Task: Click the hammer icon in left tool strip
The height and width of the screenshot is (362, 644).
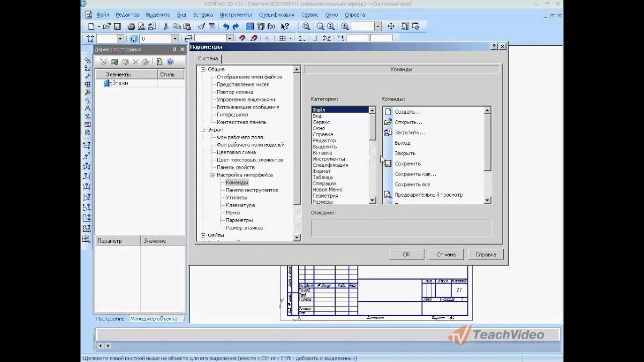Action: pos(87,92)
